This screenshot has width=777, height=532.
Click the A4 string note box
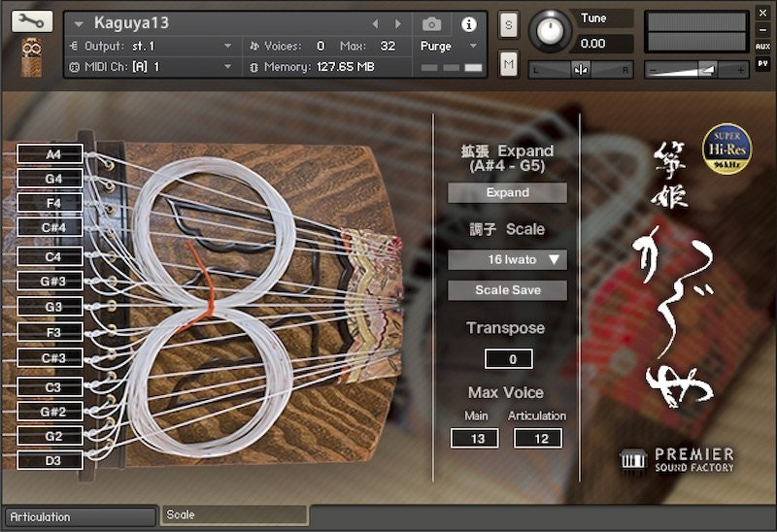click(50, 154)
